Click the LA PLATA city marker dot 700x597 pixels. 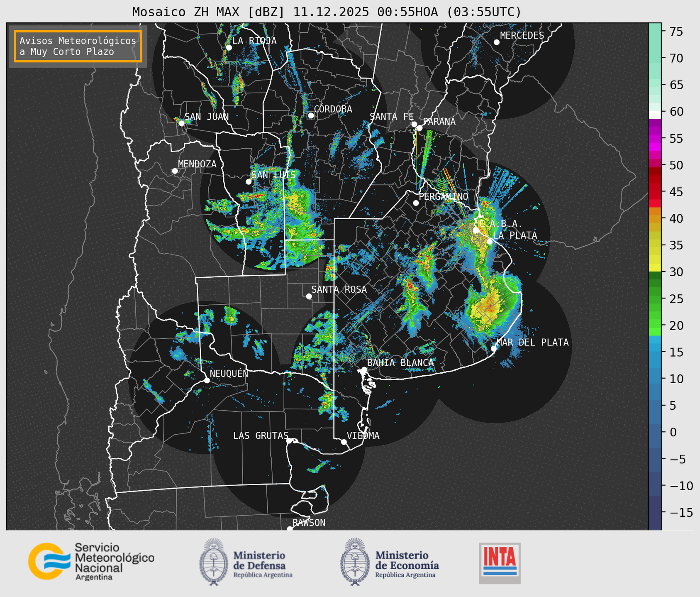[490, 242]
